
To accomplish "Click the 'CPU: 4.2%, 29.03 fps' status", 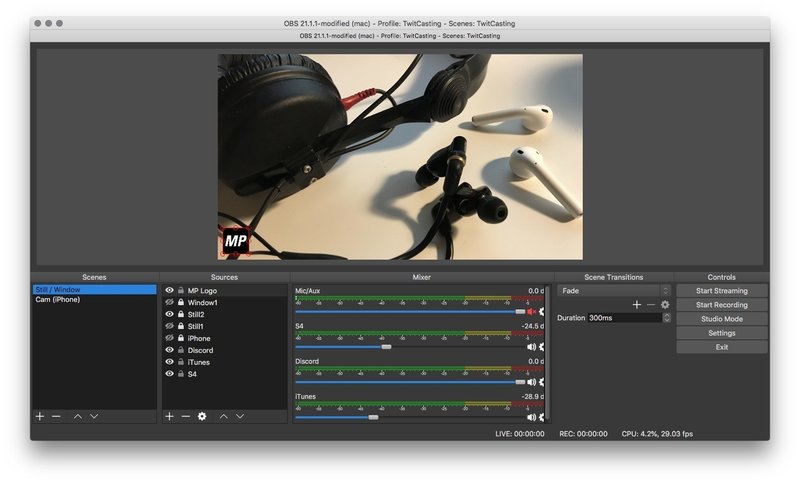I will (x=657, y=434).
